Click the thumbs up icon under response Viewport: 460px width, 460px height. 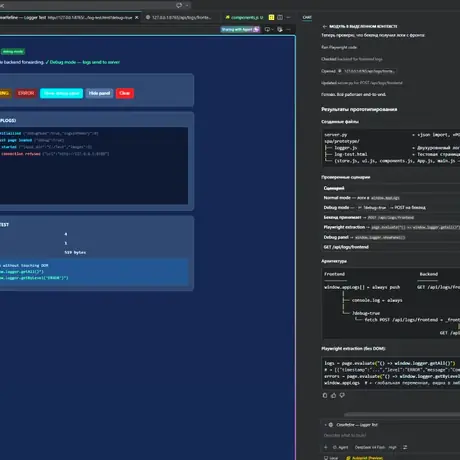coord(334,395)
